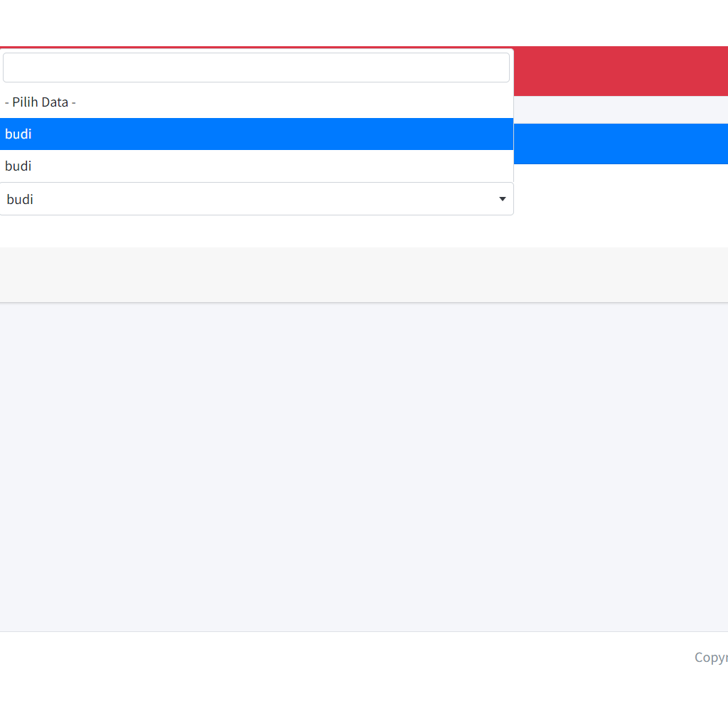The image size is (728, 728).
Task: Click the dropdown caret arrow on the budi select
Action: pos(502,199)
